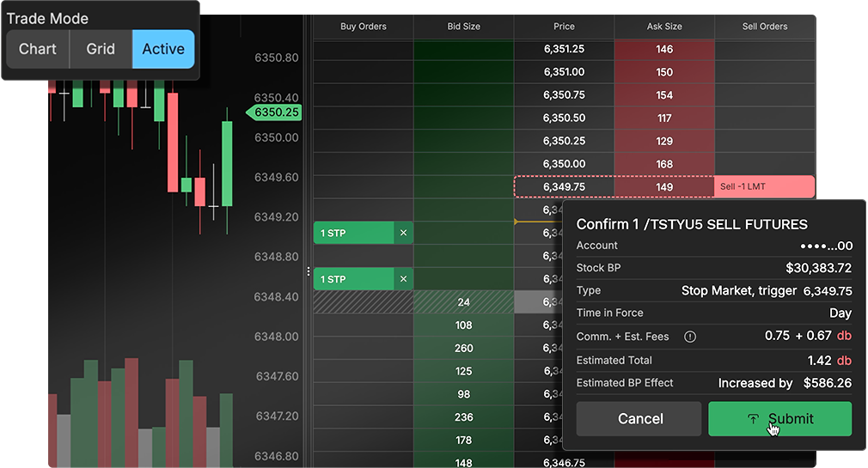This screenshot has height=468, width=868.
Task: Click ask size 146
Action: (664, 49)
